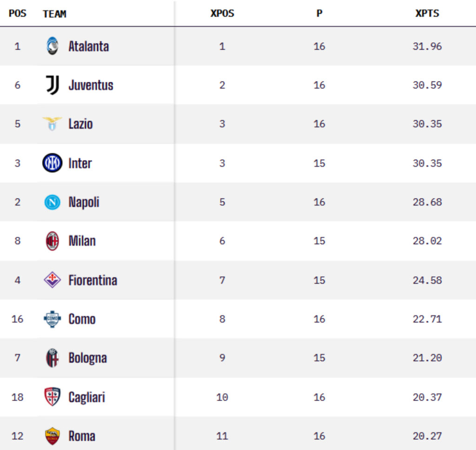Click the Lazio eagle crest
Viewport: 476px width, 450px height.
52,124
